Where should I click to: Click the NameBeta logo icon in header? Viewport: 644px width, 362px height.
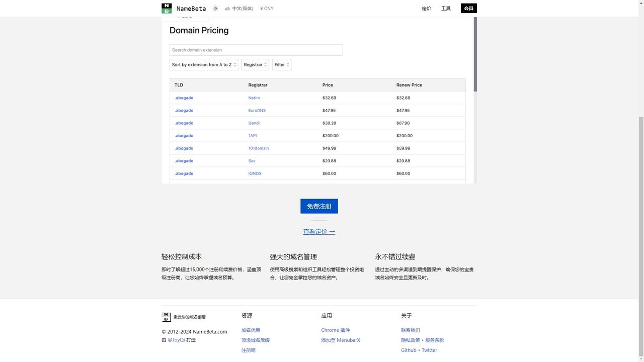(x=167, y=8)
